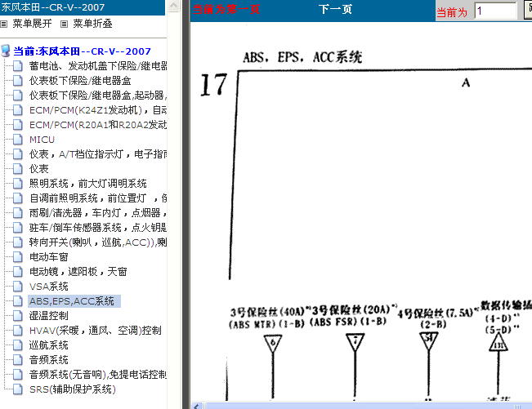Open 自调前照明系统,前位置灯 entry
The image size is (532, 409).
tap(98, 198)
